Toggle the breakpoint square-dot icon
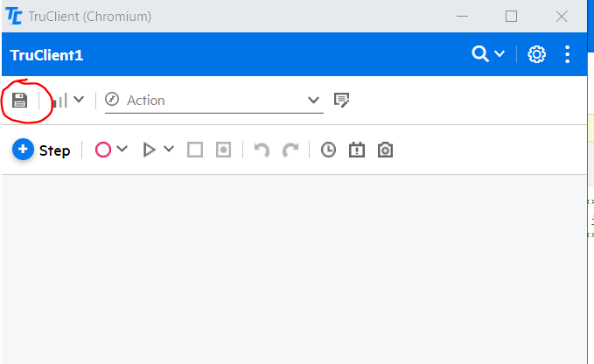594x364 pixels. [224, 150]
